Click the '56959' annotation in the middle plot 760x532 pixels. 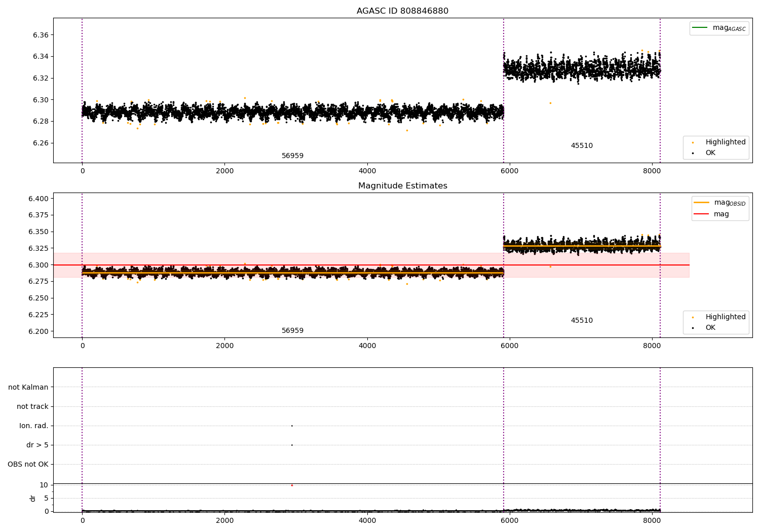292,331
